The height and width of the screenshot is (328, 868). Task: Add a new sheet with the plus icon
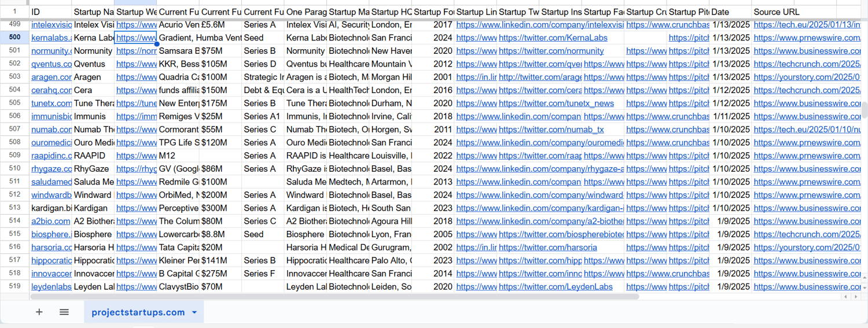pos(39,312)
